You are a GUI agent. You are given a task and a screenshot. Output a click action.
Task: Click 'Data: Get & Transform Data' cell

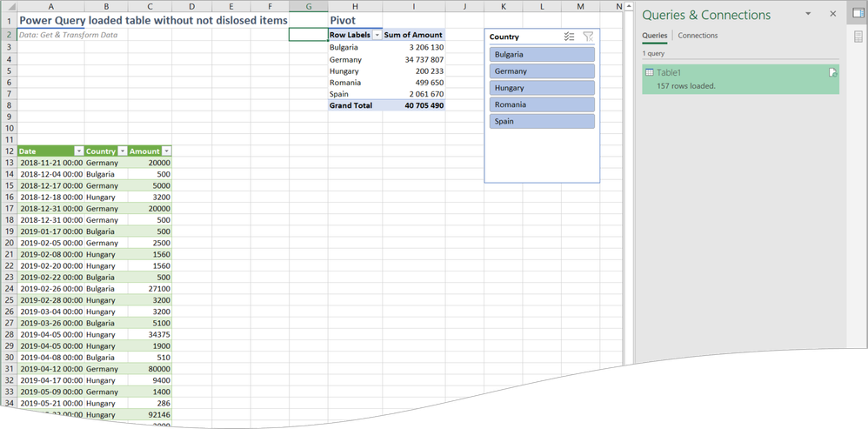point(68,35)
